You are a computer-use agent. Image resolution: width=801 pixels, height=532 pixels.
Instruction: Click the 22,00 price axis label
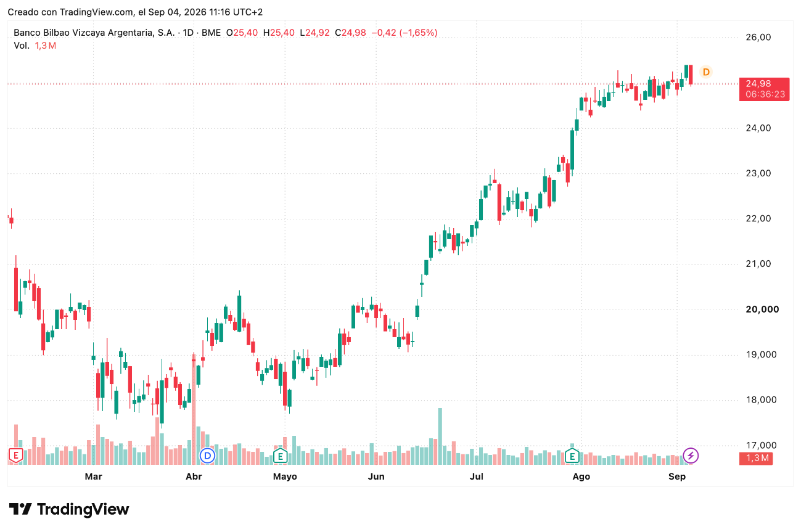tap(758, 219)
